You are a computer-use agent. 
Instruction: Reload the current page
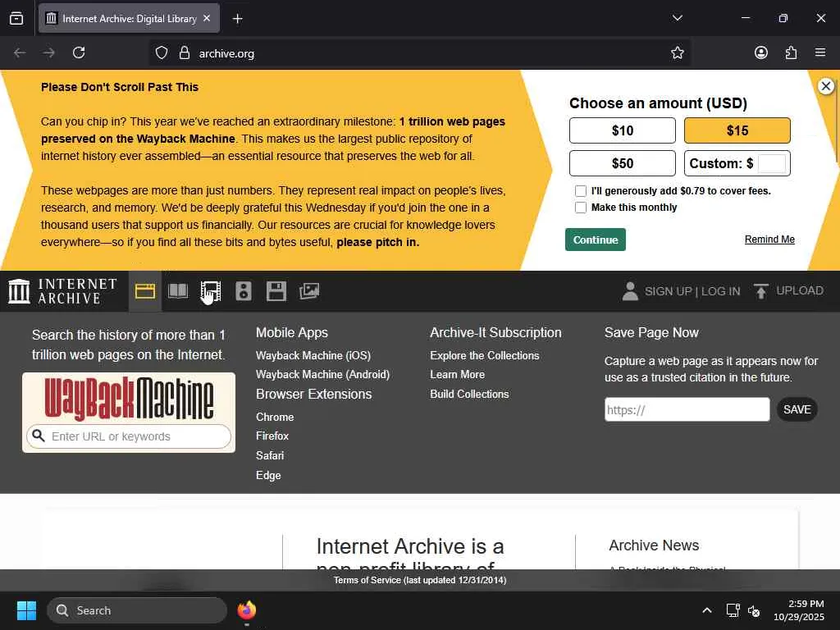[79, 52]
